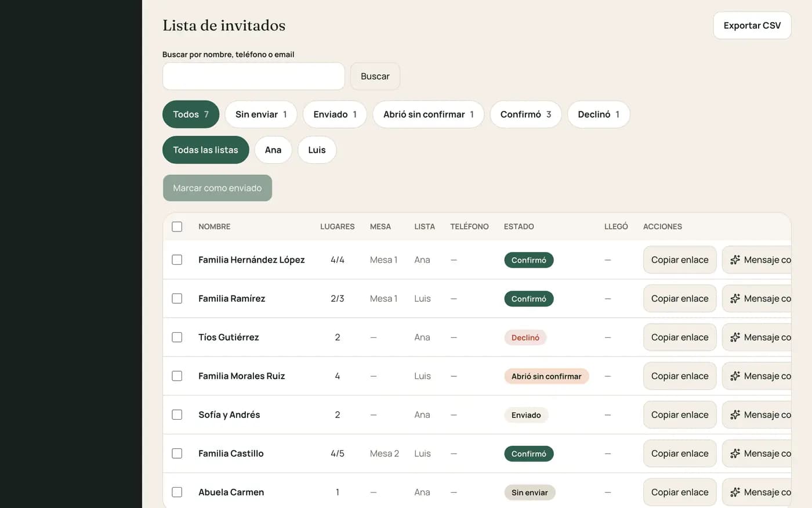812x508 pixels.
Task: Tick the Familia Ramírez checkbox
Action: [177, 298]
